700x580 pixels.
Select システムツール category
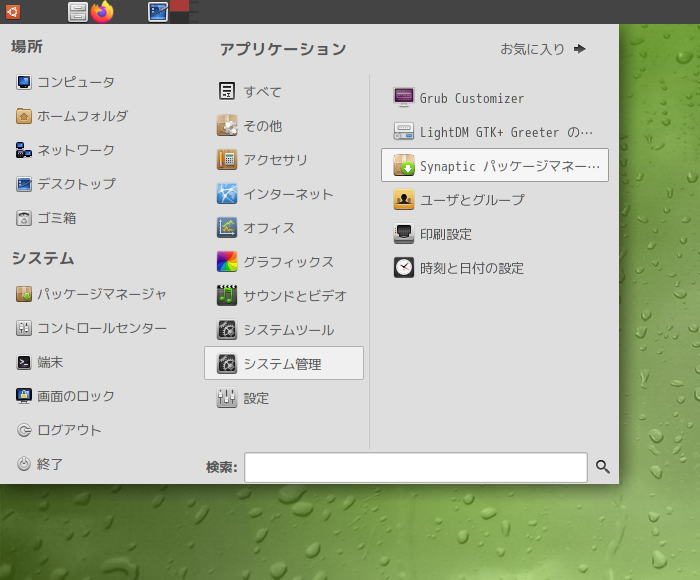(x=284, y=330)
